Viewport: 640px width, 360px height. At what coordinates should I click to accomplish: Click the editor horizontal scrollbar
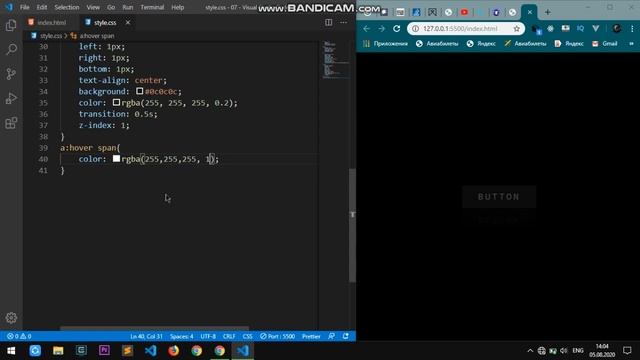coord(154,328)
